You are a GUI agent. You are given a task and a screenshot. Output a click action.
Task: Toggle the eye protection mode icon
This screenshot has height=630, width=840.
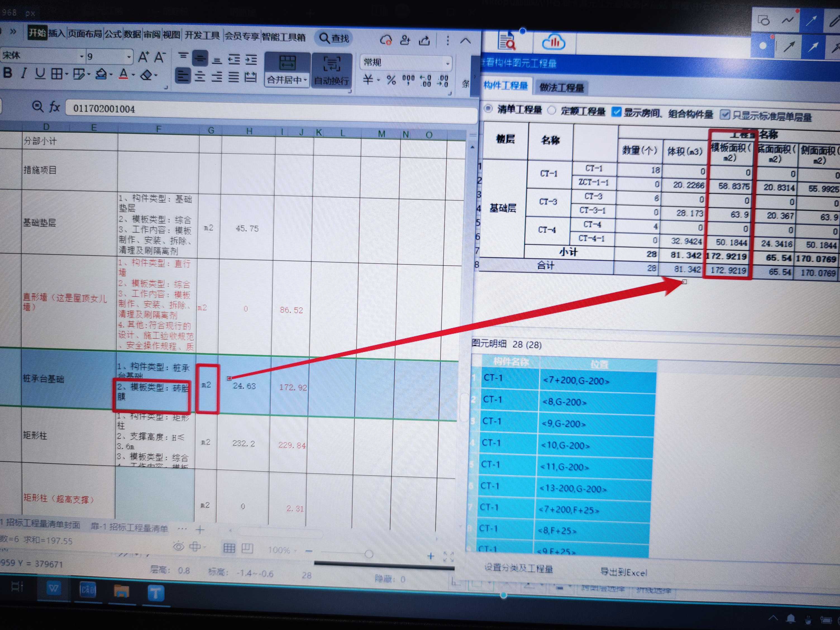178,547
